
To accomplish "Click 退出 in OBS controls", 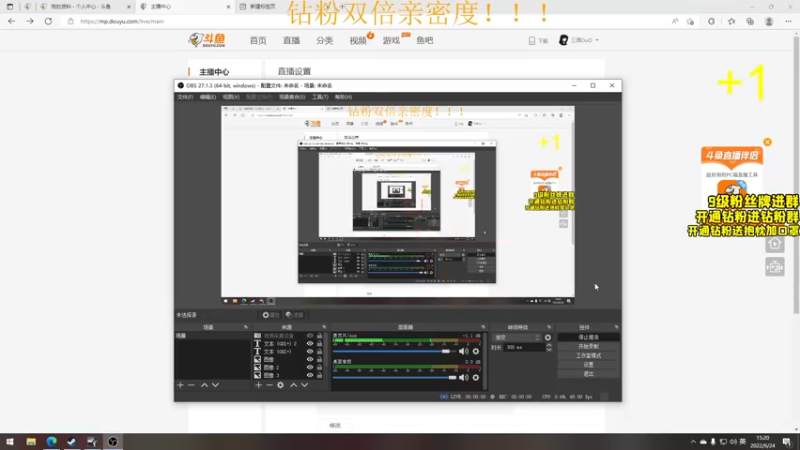I will click(588, 374).
